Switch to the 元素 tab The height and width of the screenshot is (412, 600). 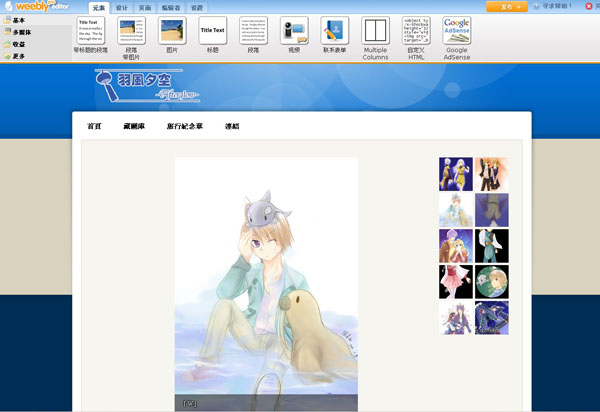(x=99, y=8)
